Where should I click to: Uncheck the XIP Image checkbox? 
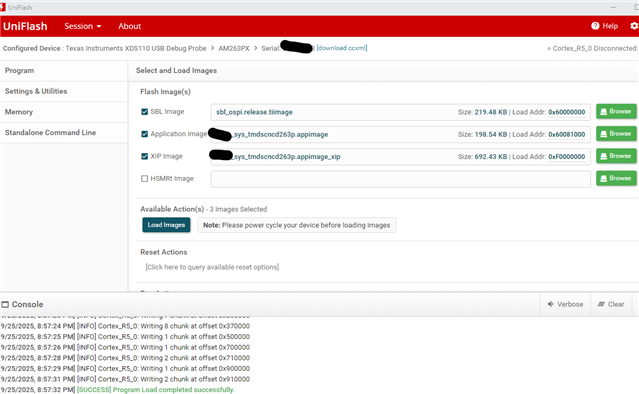click(144, 156)
